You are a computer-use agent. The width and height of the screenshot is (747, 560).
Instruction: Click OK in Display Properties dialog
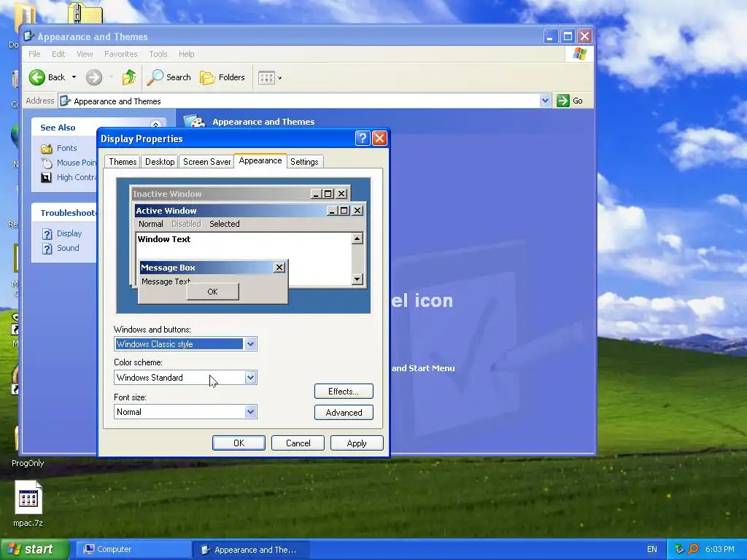[x=239, y=443]
